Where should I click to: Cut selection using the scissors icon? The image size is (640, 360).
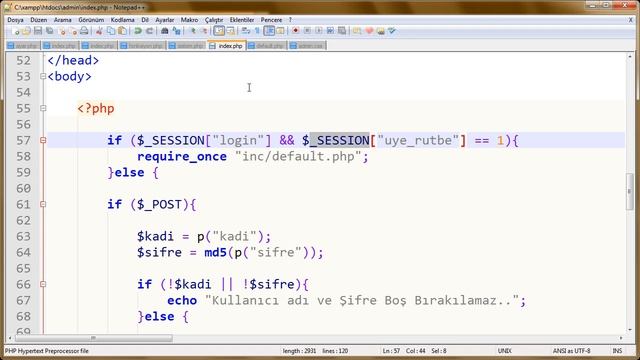pos(99,31)
